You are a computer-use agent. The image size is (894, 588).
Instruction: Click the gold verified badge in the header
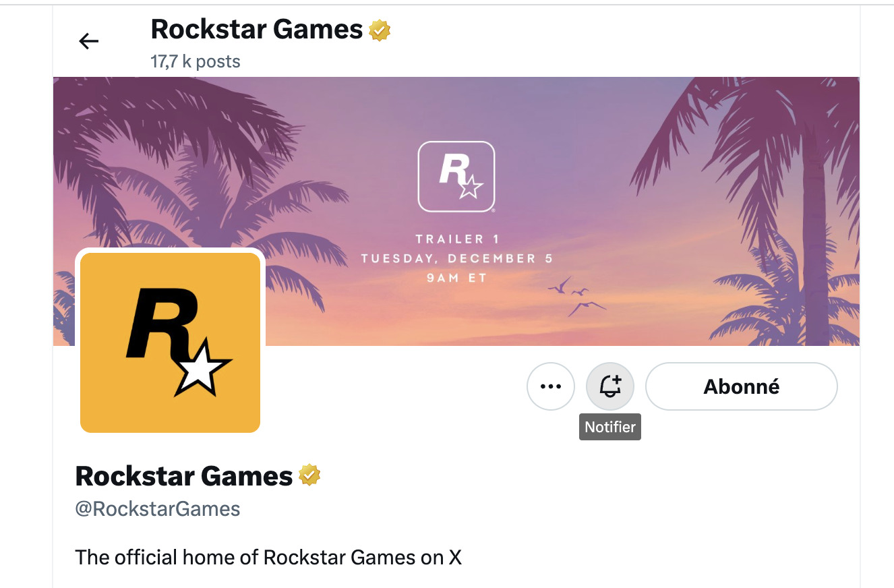[x=380, y=30]
